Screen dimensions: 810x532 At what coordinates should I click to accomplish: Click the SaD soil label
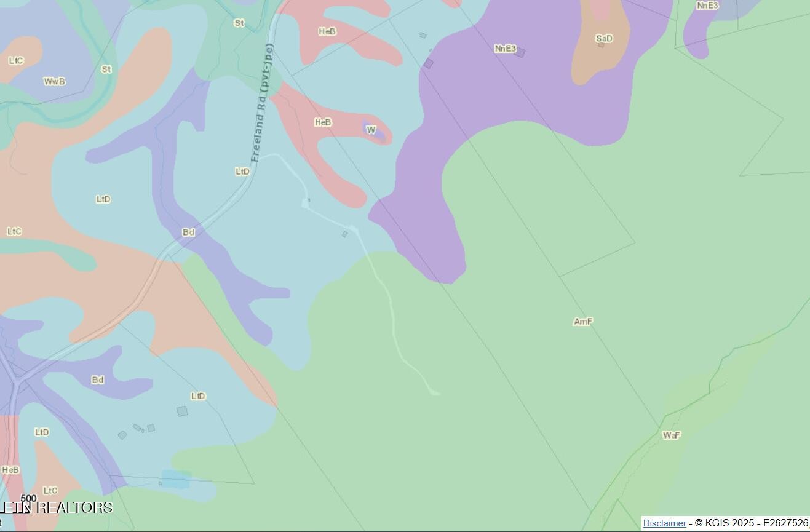pos(604,39)
